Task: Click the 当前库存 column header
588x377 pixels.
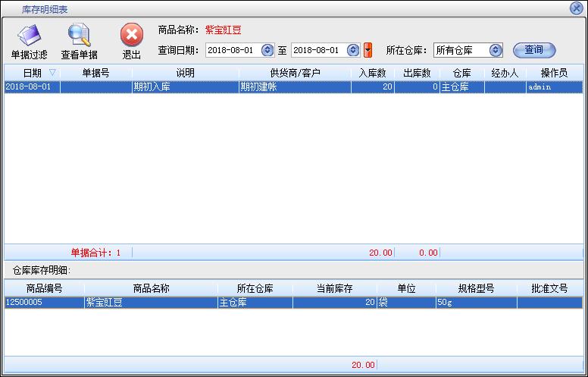Action: (x=334, y=288)
